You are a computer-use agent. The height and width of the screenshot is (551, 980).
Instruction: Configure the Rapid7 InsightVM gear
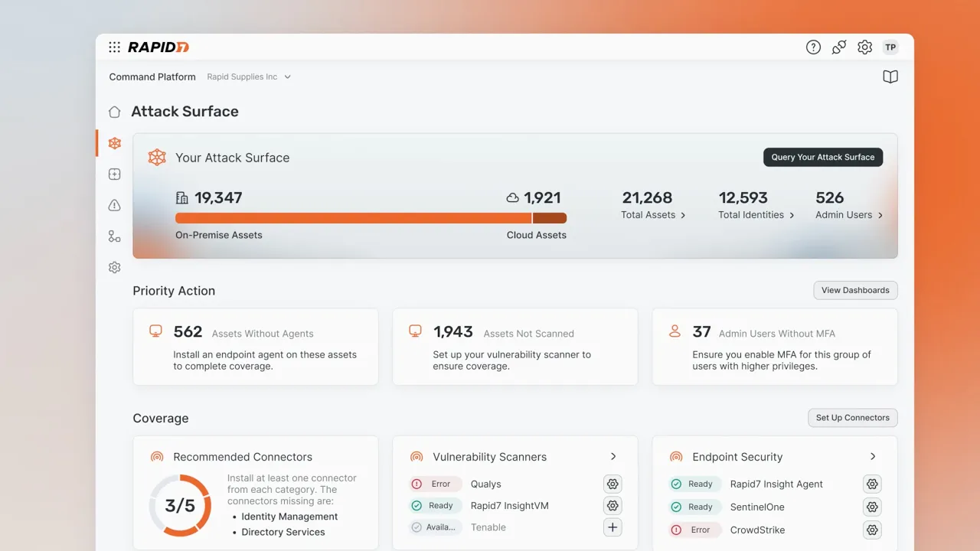[x=612, y=505]
